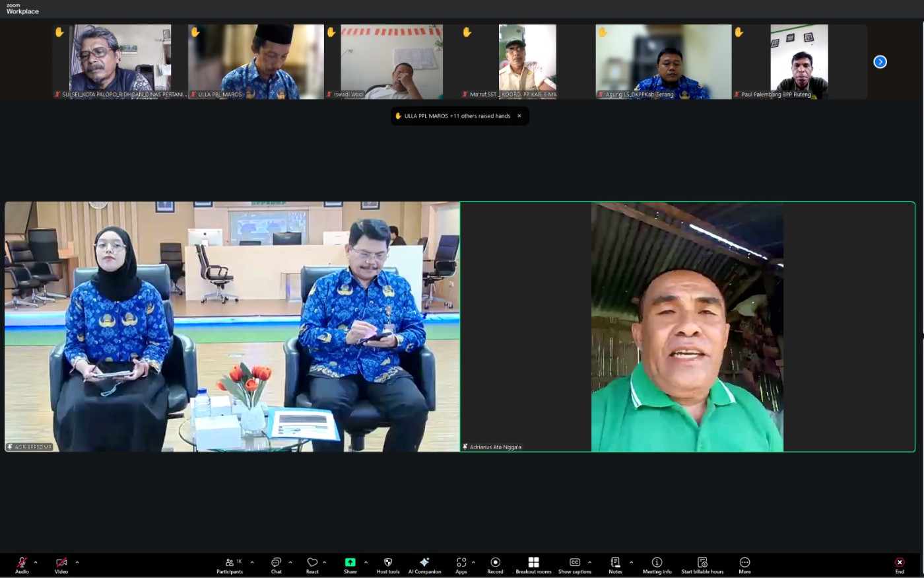The height and width of the screenshot is (578, 924).
Task: Open Breakout rooms
Action: [x=533, y=565]
